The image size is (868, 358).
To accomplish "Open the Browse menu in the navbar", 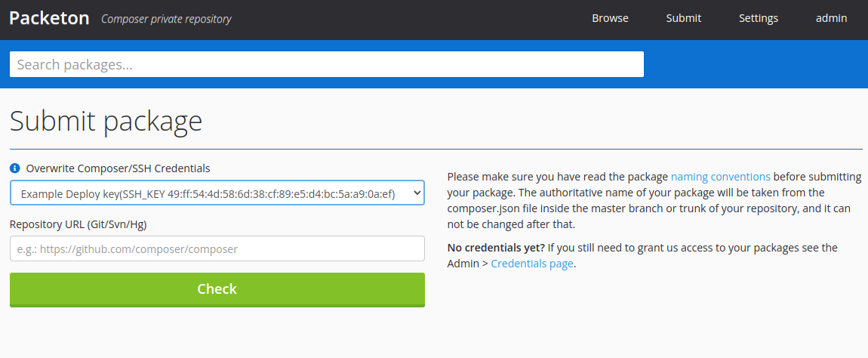I will [610, 18].
